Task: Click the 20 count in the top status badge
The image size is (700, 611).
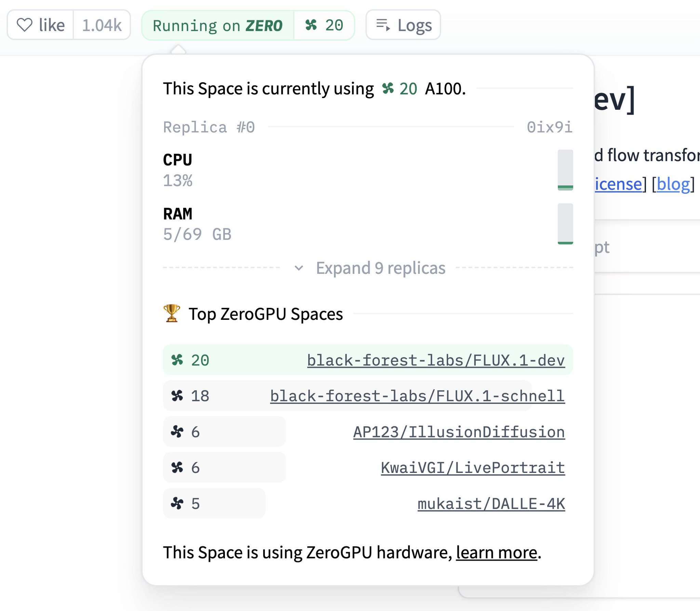Action: (334, 25)
